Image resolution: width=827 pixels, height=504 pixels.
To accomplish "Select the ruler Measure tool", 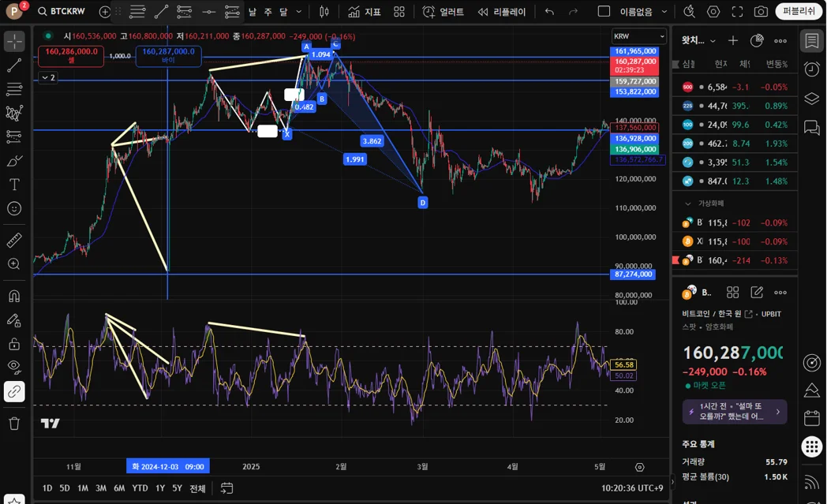I will pos(14,241).
